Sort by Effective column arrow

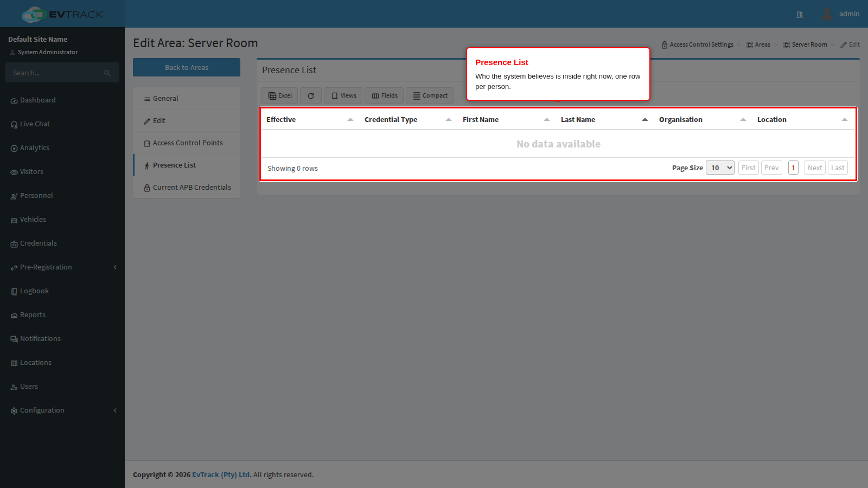point(350,120)
